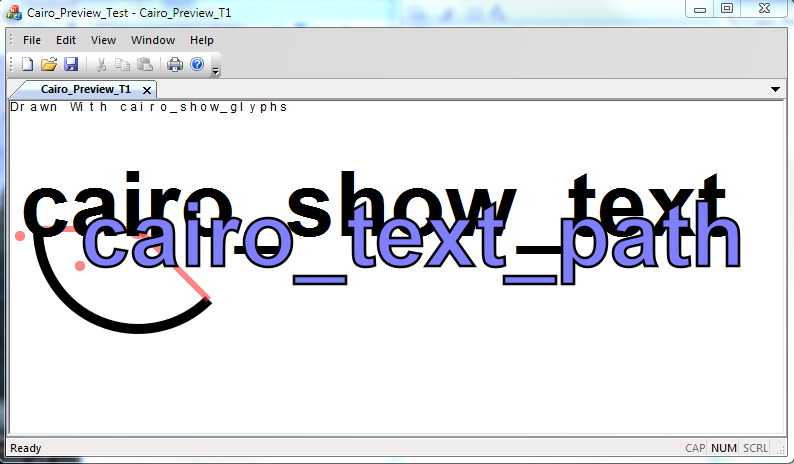Paste using the clipboard icon
Image resolution: width=794 pixels, height=464 pixels.
click(x=145, y=64)
